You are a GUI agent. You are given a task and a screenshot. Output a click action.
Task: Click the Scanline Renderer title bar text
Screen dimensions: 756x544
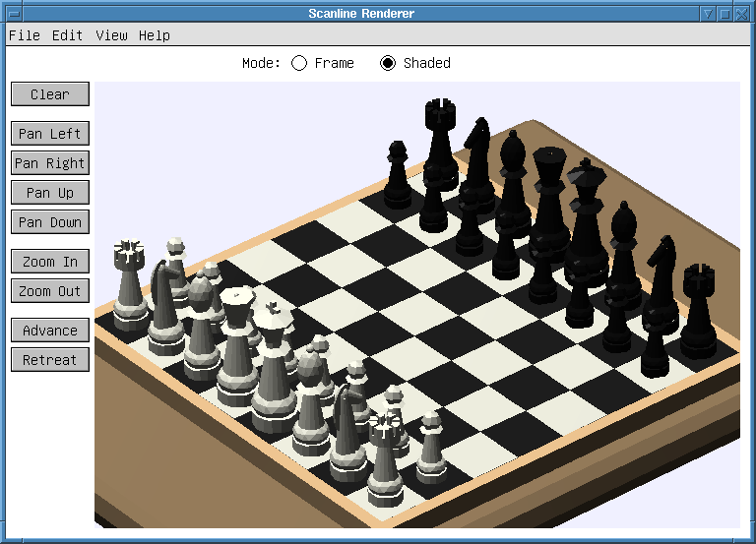pyautogui.click(x=361, y=14)
